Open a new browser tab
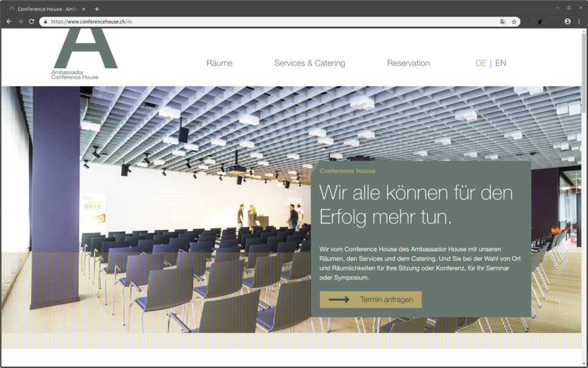The height and width of the screenshot is (368, 588). point(97,9)
